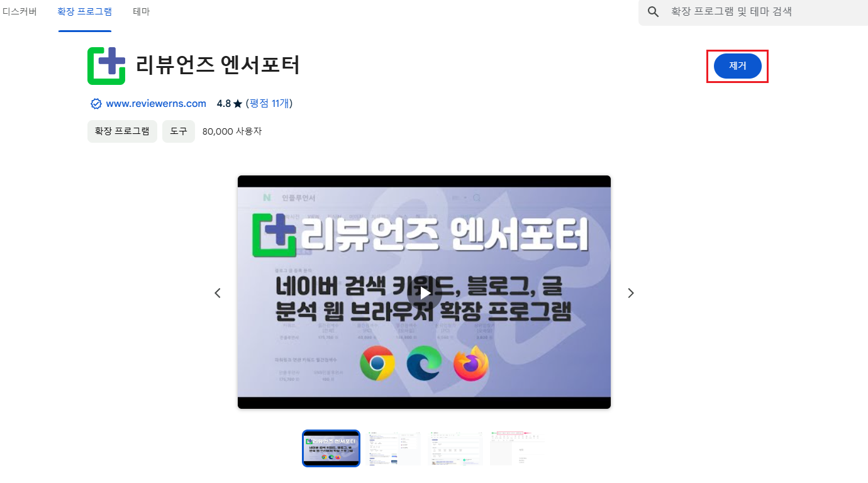This screenshot has height=483, width=868.
Task: Play the promo video
Action: (x=425, y=292)
